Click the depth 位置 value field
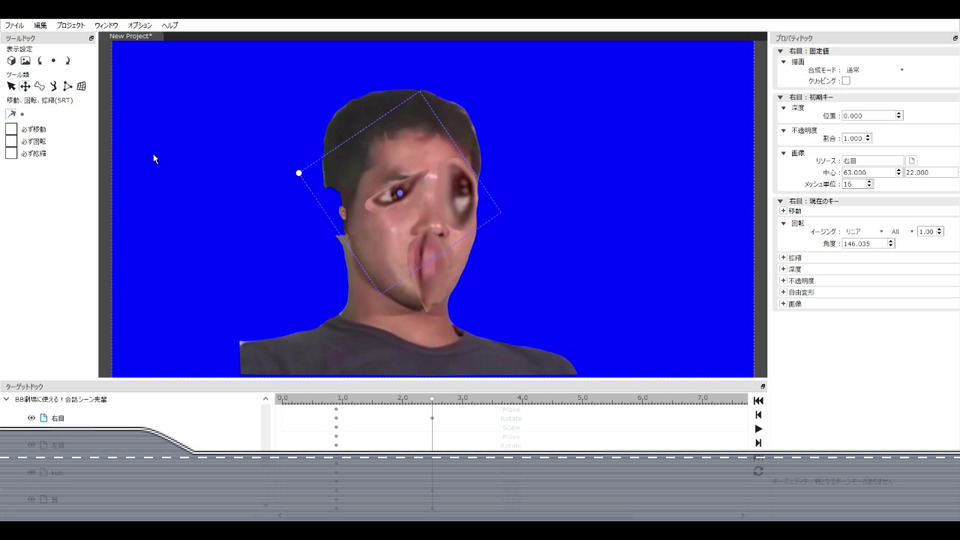 (872, 115)
